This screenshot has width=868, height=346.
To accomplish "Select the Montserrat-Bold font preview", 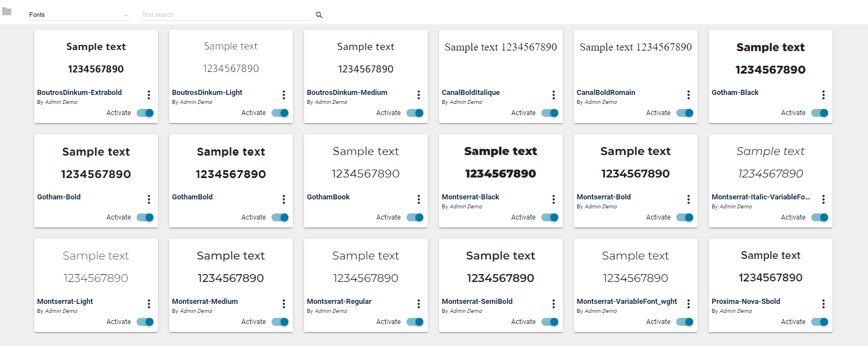I will 635,162.
